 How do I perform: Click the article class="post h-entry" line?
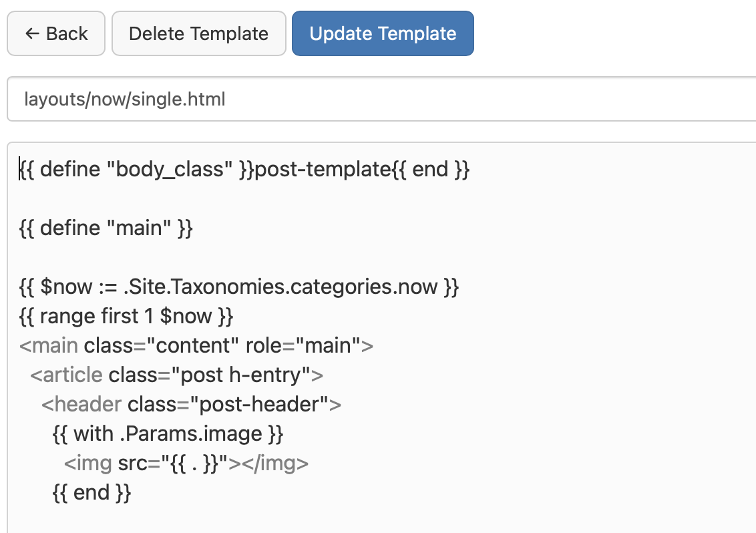coord(176,375)
